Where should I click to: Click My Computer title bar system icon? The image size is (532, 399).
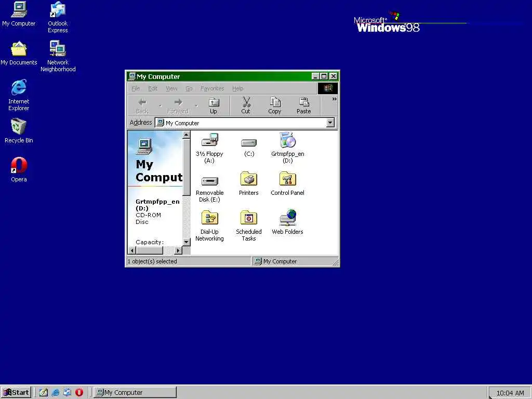click(x=132, y=76)
